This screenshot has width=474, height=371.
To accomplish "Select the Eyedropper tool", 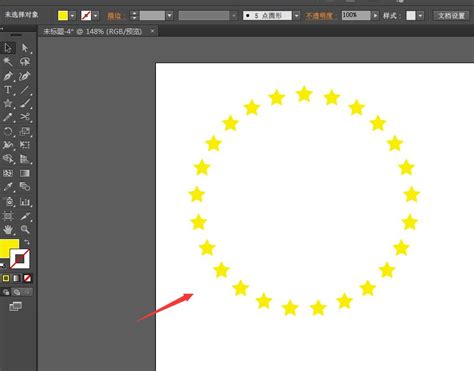I will point(8,187).
